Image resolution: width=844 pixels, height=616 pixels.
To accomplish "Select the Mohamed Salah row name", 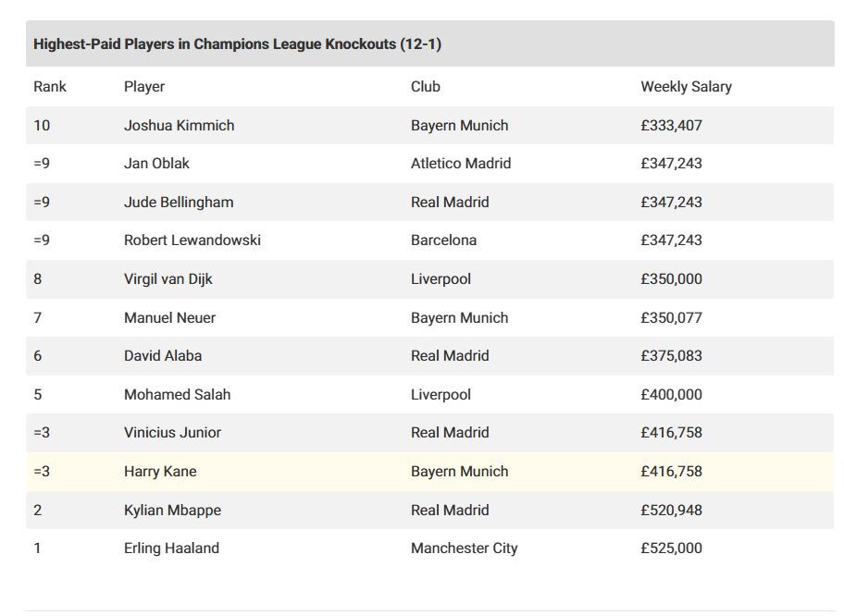I will [x=177, y=395].
